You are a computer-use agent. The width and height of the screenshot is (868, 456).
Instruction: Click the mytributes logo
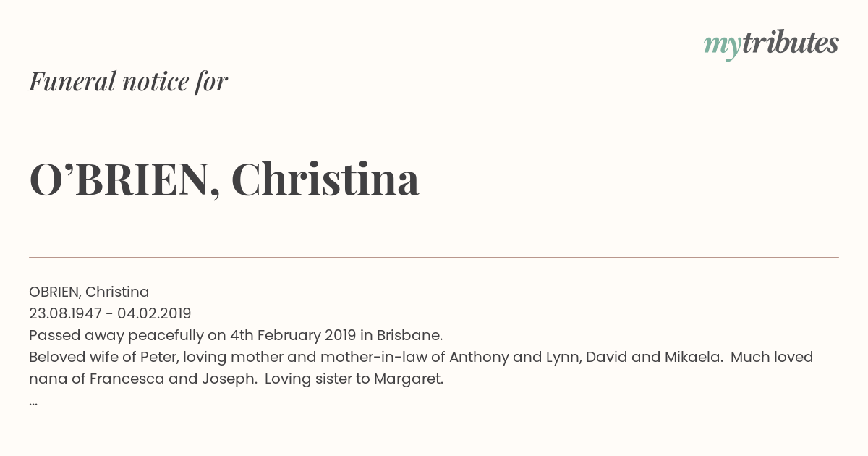point(771,44)
